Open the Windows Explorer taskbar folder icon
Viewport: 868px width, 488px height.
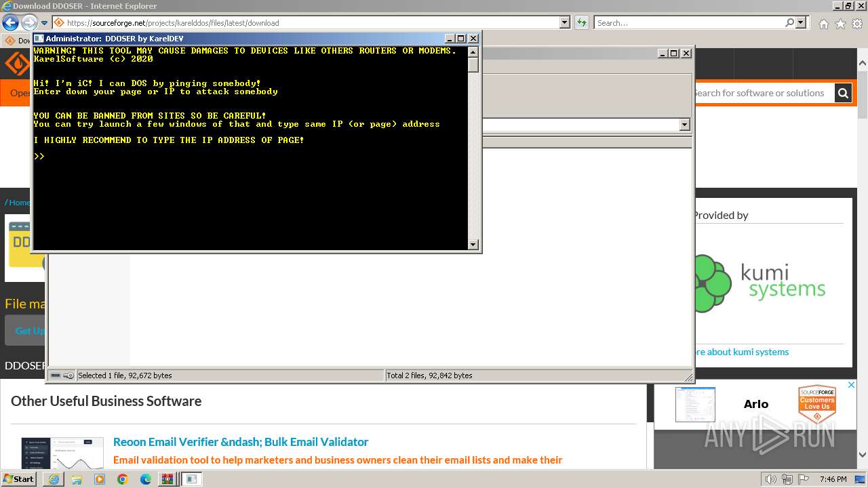point(77,479)
